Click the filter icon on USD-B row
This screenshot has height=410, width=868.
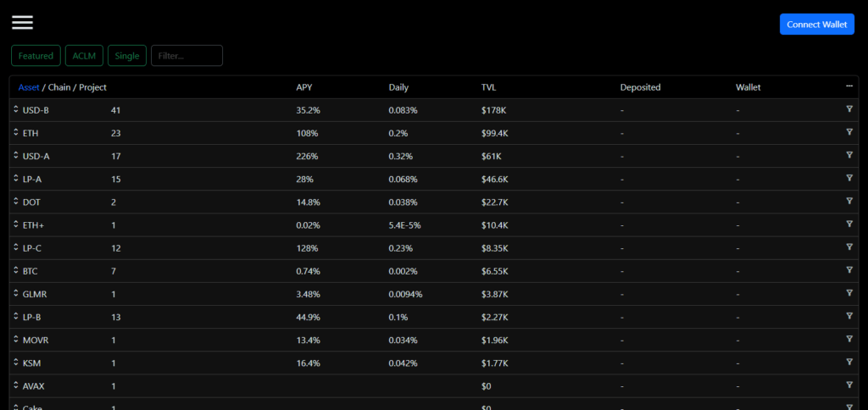tap(849, 109)
